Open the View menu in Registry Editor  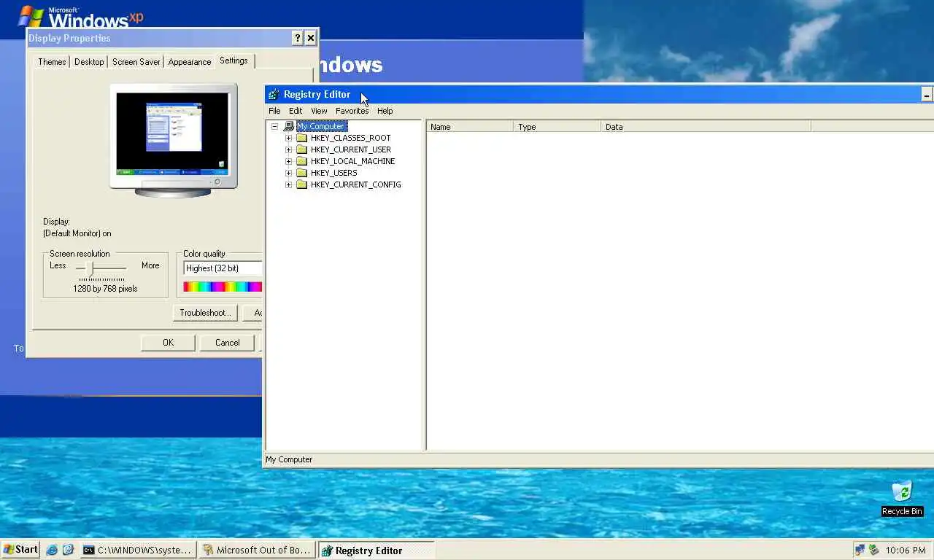(x=319, y=111)
